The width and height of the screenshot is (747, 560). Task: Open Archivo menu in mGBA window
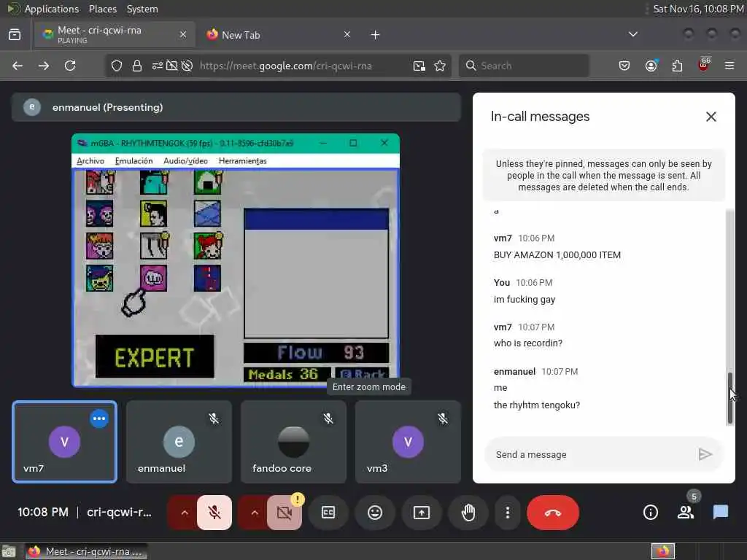(90, 161)
